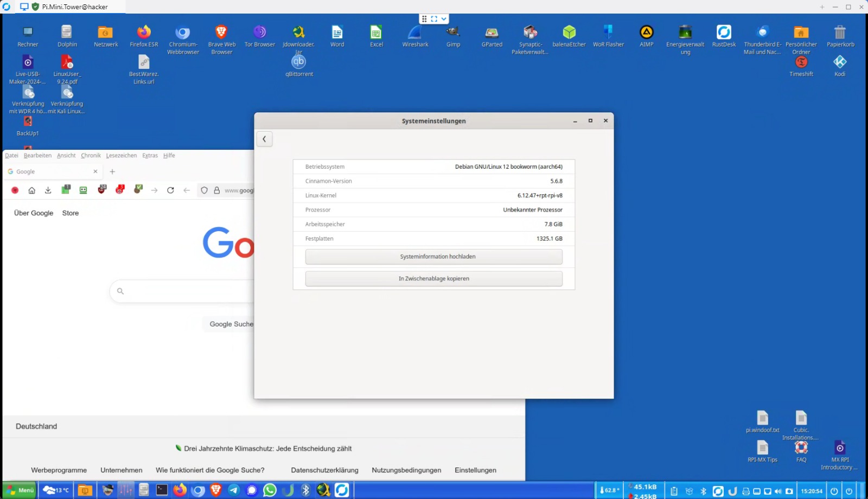The height and width of the screenshot is (499, 868).
Task: Click Firefox tracking protection shield icon
Action: coord(204,190)
